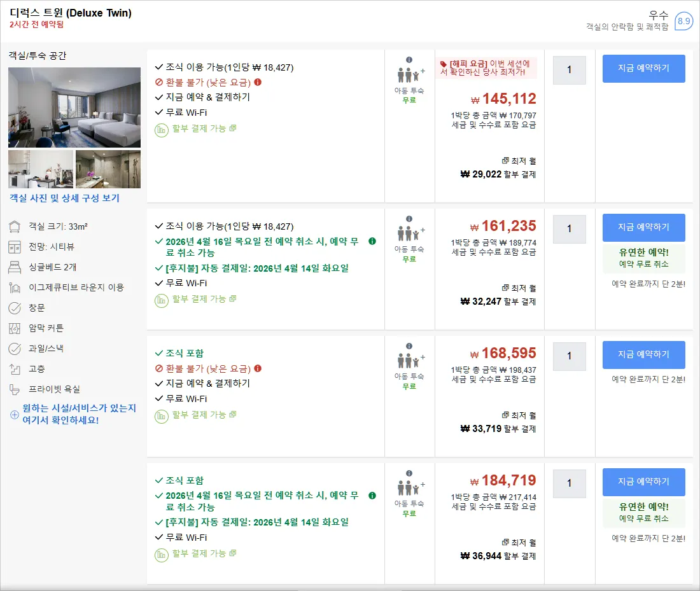Screen dimensions: 700x591
Task: Open room quantity selector for ₩161,235 offer
Action: (x=569, y=229)
